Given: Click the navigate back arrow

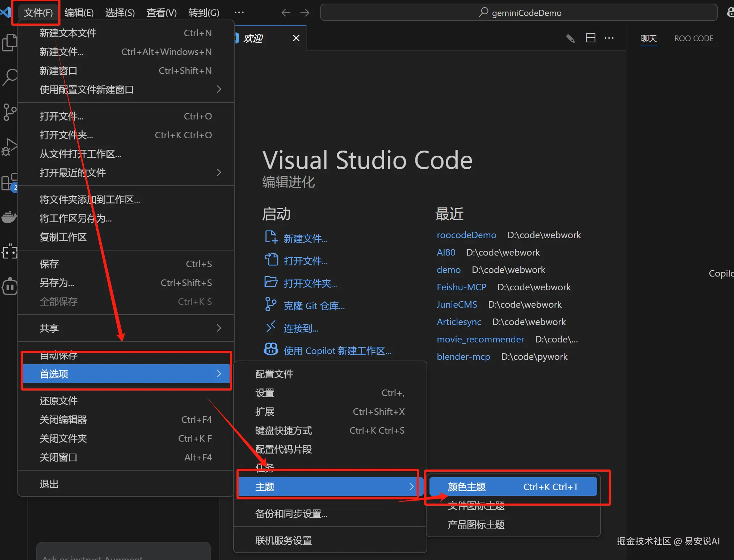Looking at the screenshot, I should click(286, 13).
